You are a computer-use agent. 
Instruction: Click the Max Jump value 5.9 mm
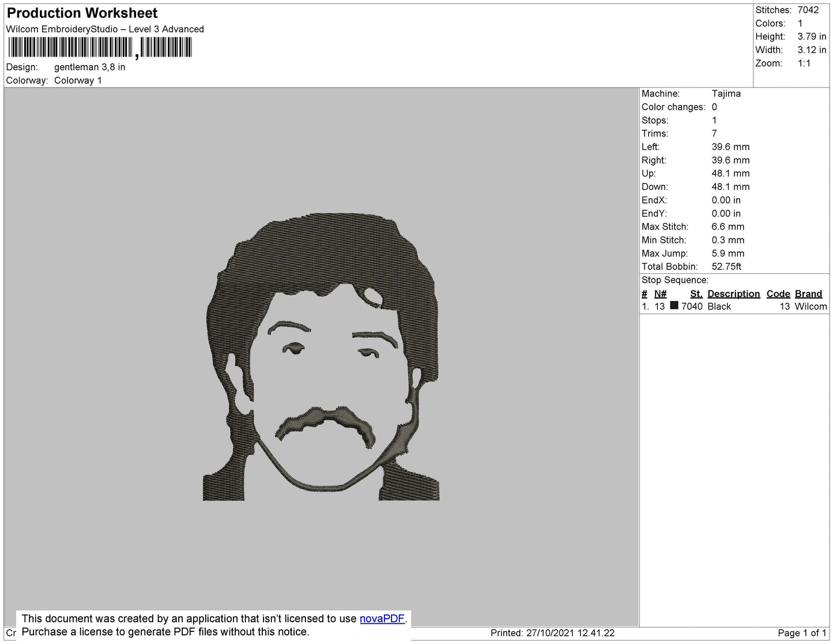[x=728, y=253]
